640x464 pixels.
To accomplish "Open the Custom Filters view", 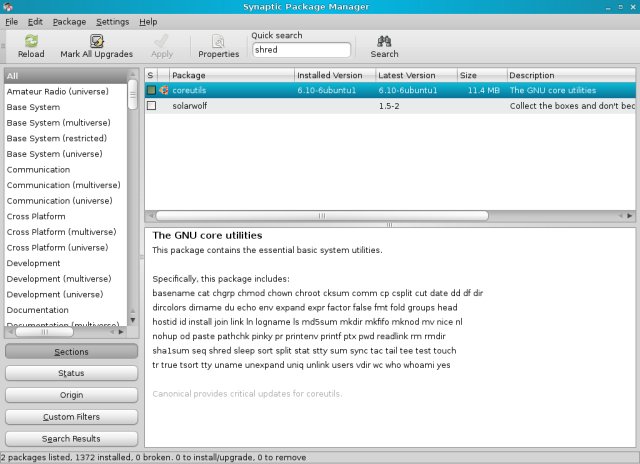I will (x=71, y=417).
